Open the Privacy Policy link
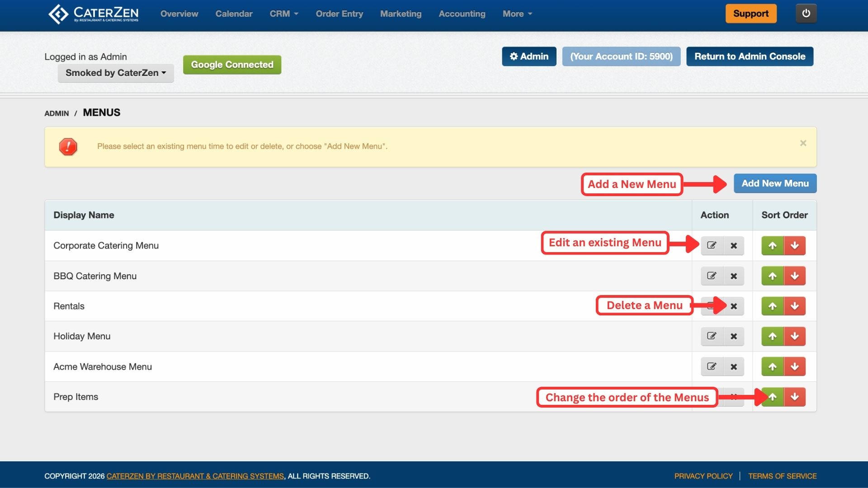The height and width of the screenshot is (488, 868). pyautogui.click(x=703, y=476)
